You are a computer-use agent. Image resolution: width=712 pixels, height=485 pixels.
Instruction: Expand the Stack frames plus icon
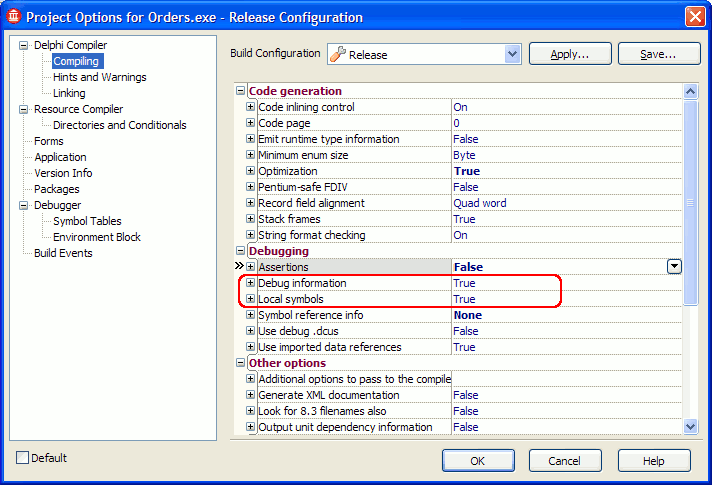coord(251,219)
